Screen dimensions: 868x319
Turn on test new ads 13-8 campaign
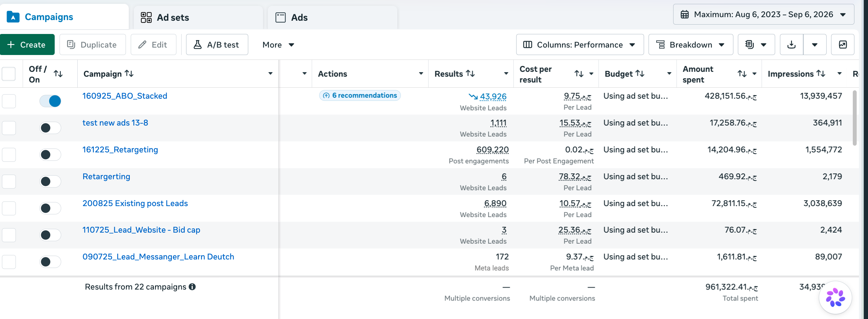[x=50, y=128]
